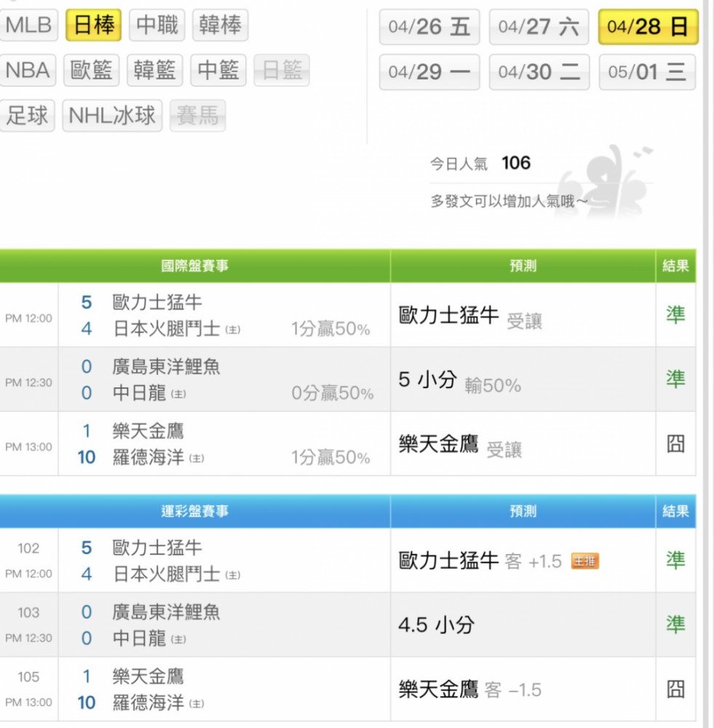Click the 今日人氣 106 counter

point(480,163)
